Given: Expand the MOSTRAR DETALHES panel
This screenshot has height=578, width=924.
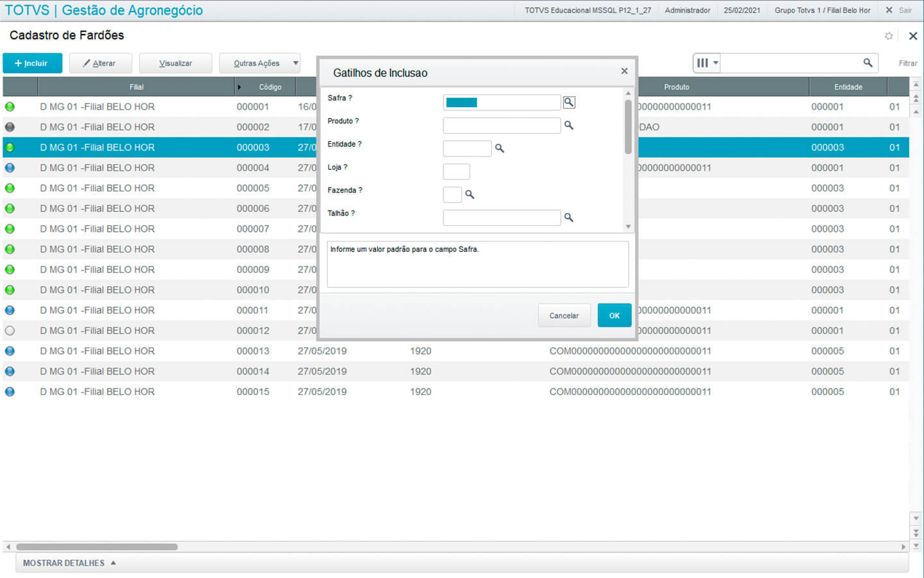Looking at the screenshot, I should (x=69, y=563).
